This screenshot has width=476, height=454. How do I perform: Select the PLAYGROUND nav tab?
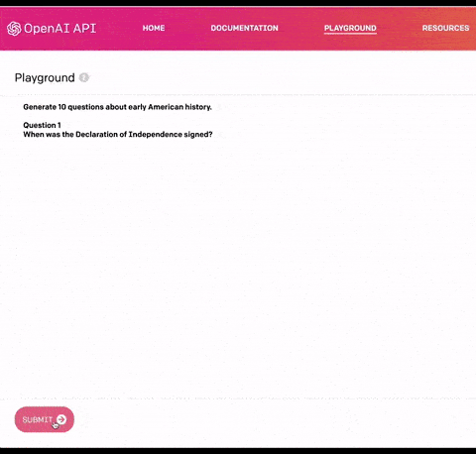[x=350, y=28]
